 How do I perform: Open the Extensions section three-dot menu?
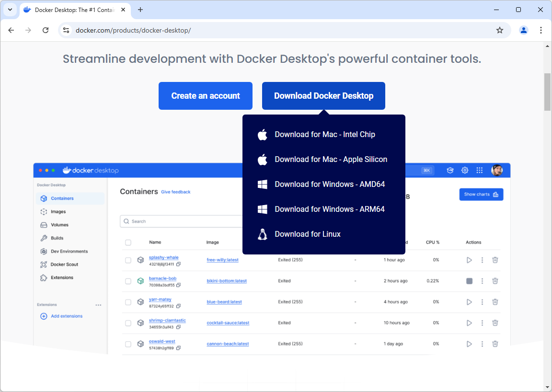coord(98,305)
